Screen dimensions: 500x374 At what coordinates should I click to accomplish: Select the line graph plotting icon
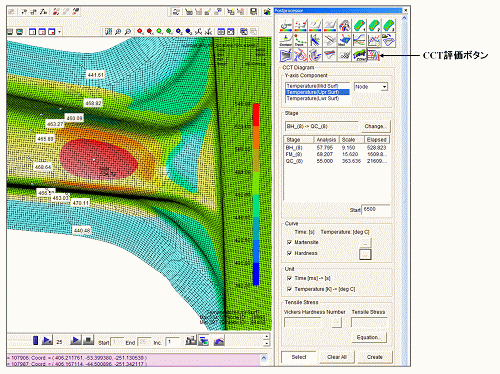coord(374,40)
